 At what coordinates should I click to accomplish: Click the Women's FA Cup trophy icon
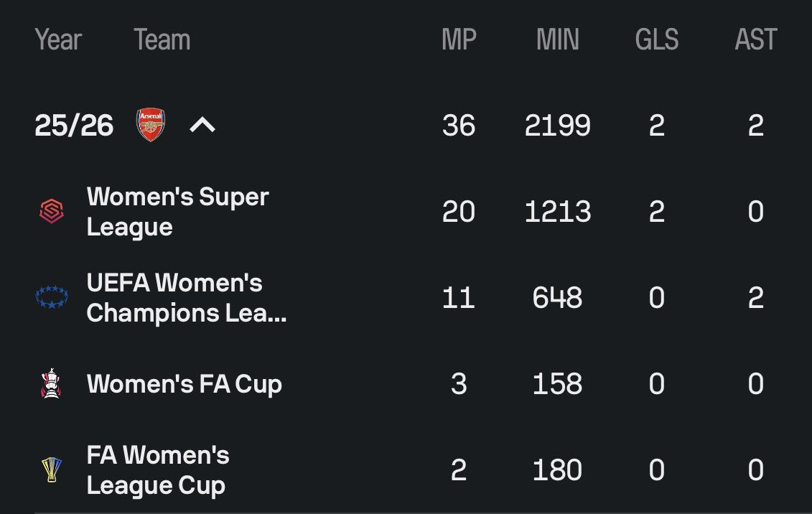tap(51, 383)
